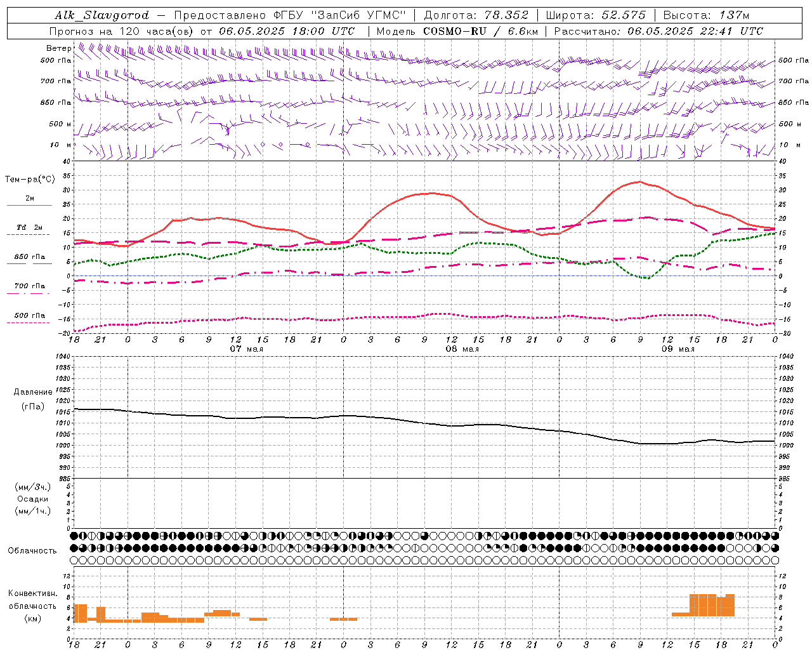Select calculation time '06.05.2025 22:41 UTC'
The height and width of the screenshot is (650, 812).
pyautogui.click(x=695, y=31)
